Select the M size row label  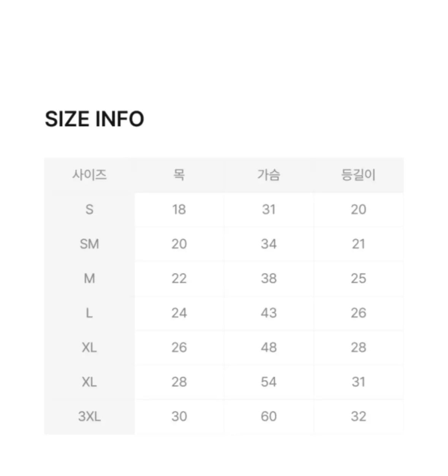click(x=89, y=279)
